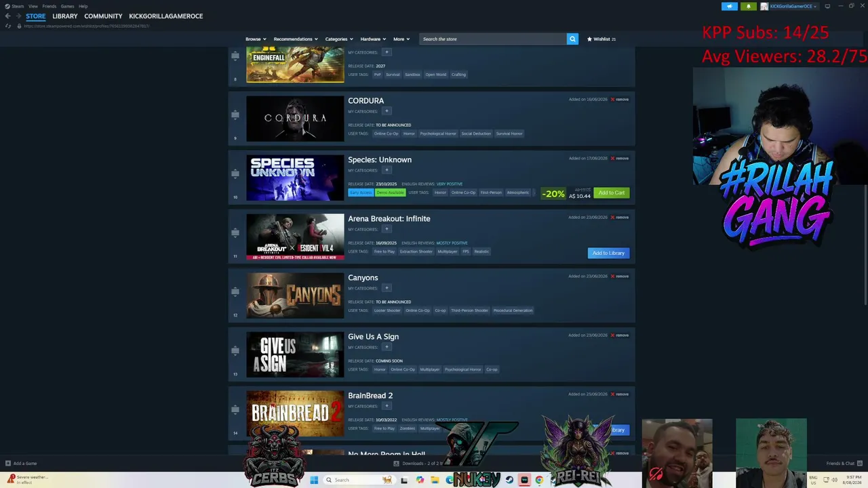This screenshot has width=868, height=488.
Task: Open the View menu
Action: click(33, 6)
